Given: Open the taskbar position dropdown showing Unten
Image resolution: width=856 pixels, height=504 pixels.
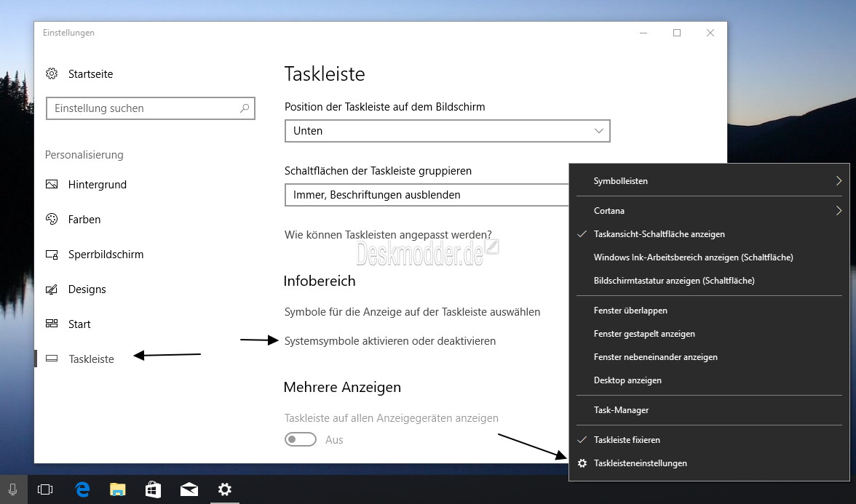Looking at the screenshot, I should [x=447, y=131].
